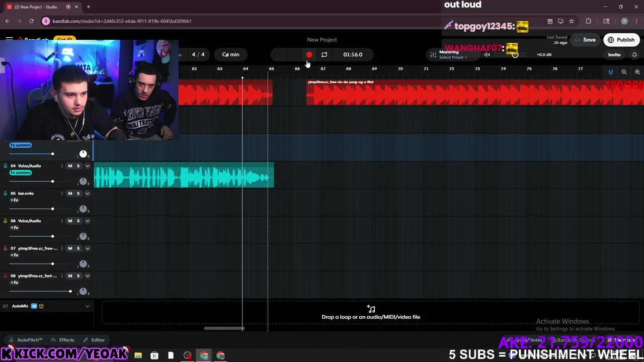Open File Explorer from the taskbar

coord(138,355)
